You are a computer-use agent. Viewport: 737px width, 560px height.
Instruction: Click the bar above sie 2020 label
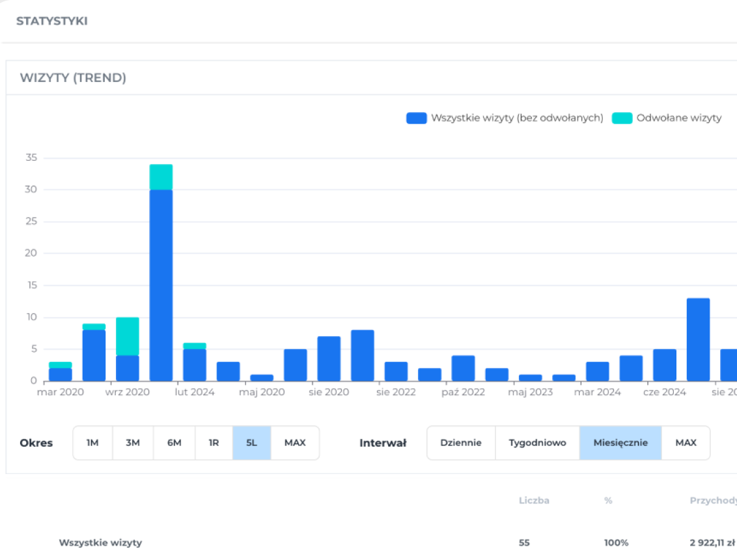(x=329, y=358)
